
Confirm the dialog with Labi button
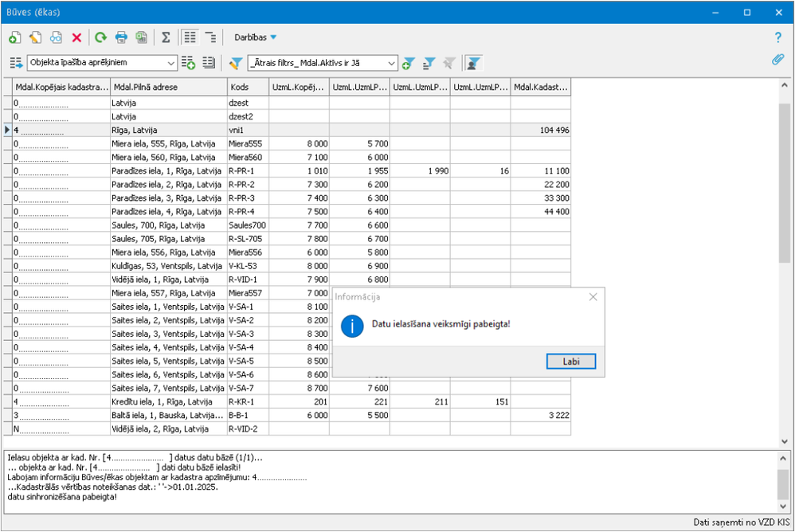coord(571,362)
